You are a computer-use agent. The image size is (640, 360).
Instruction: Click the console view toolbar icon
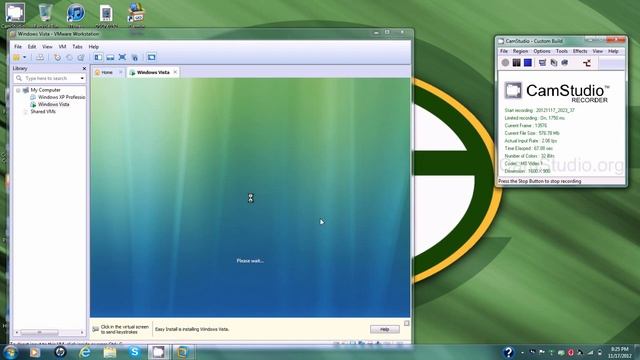tap(151, 58)
